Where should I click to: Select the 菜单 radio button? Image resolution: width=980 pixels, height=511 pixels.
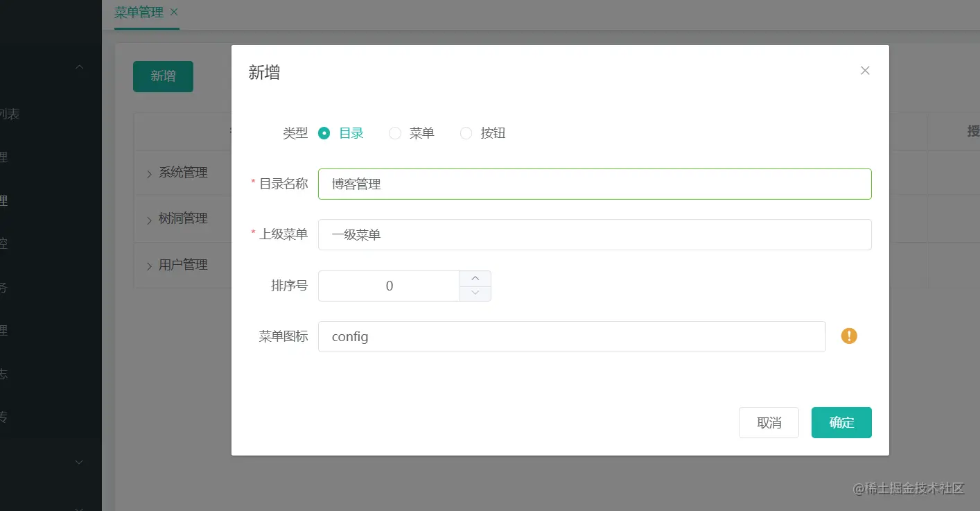coord(394,133)
